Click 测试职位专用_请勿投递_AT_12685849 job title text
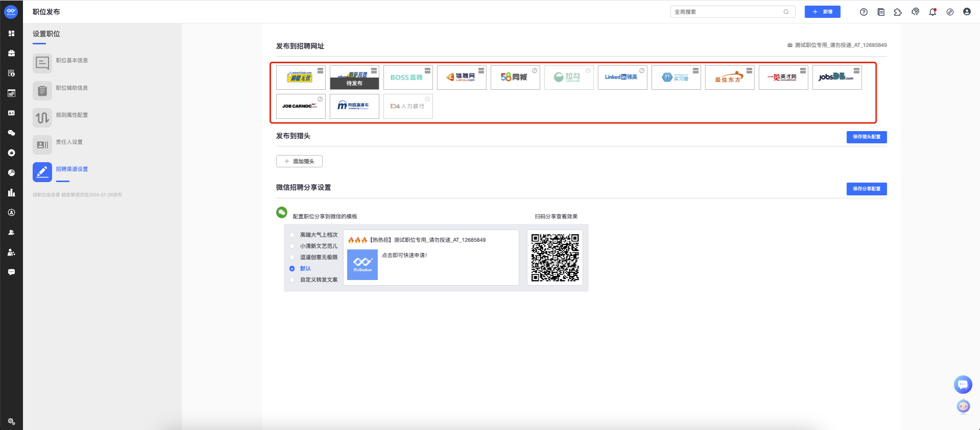 [x=841, y=45]
